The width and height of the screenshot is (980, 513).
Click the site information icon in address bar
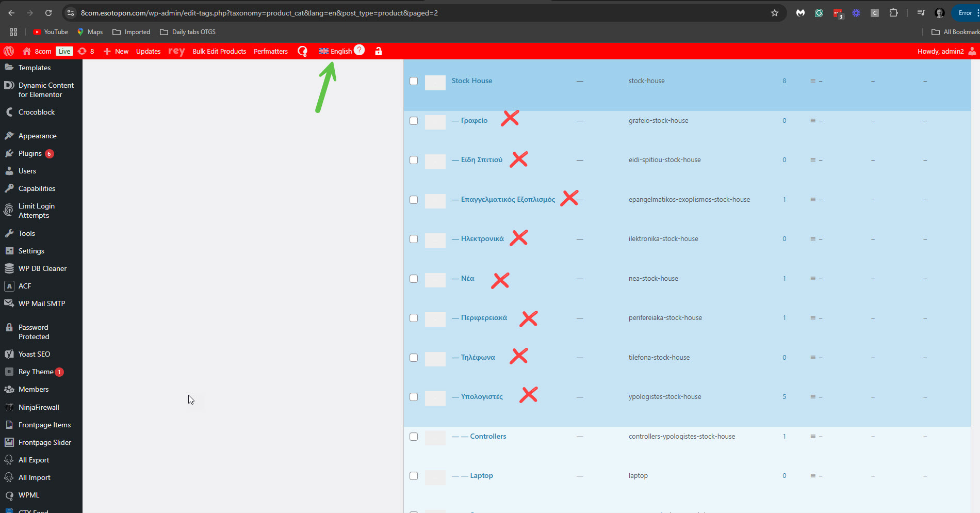(71, 13)
